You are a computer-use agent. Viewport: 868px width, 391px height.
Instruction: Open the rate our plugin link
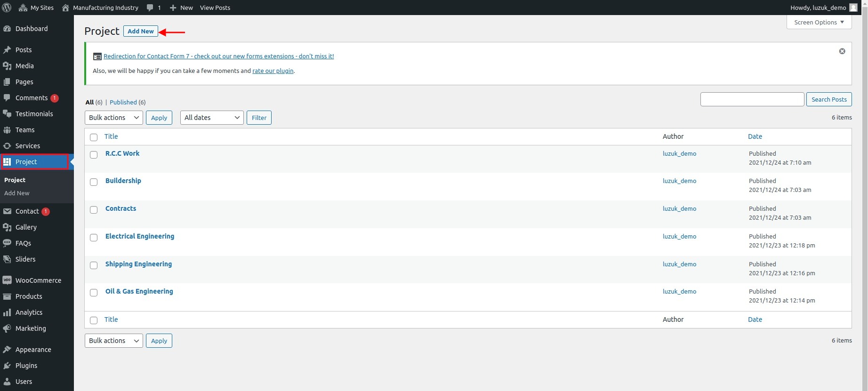point(273,71)
